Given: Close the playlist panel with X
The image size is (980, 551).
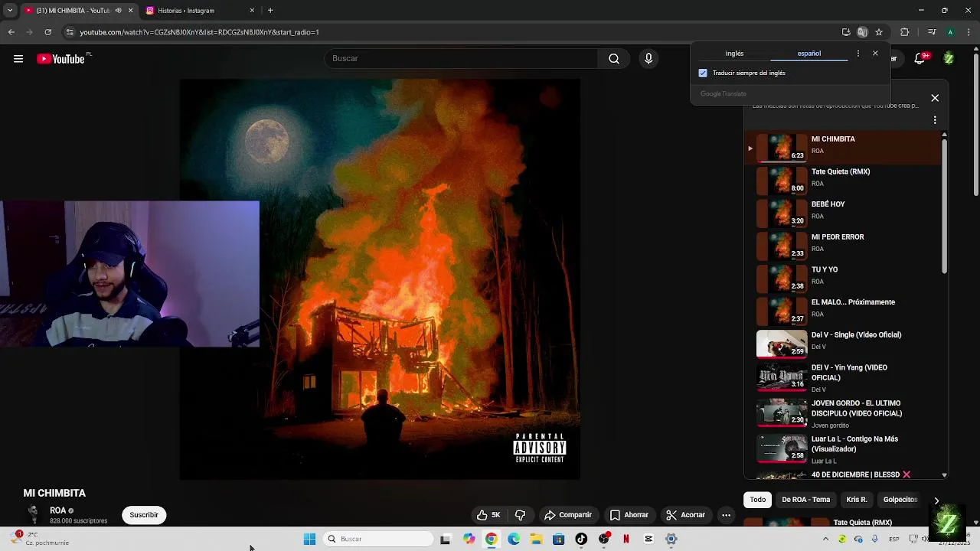Looking at the screenshot, I should (x=935, y=98).
